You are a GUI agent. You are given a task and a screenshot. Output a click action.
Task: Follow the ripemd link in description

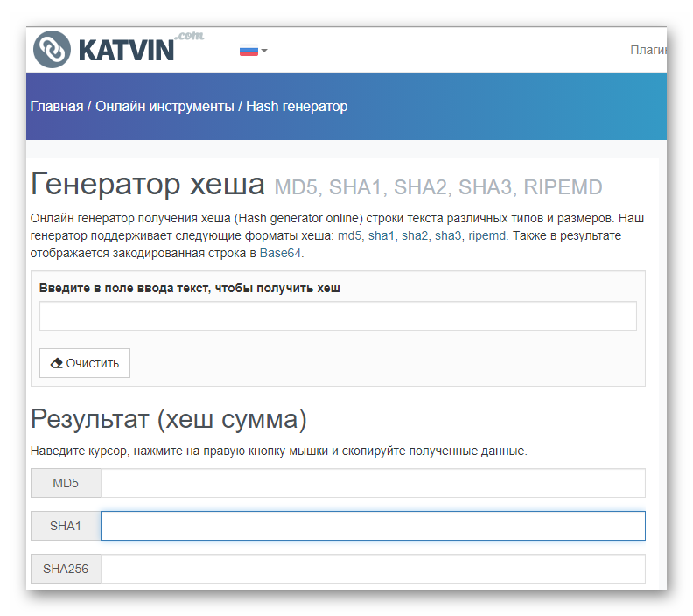(487, 236)
